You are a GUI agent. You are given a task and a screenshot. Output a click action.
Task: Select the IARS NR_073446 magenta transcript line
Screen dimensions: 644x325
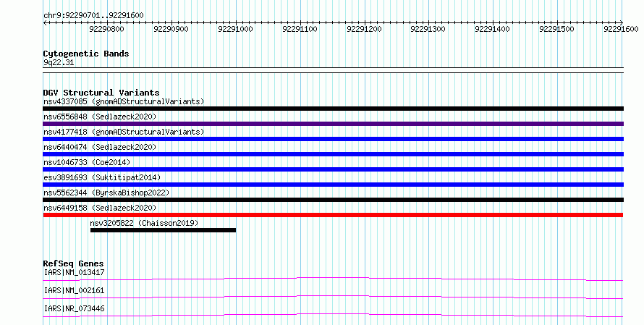333,315
